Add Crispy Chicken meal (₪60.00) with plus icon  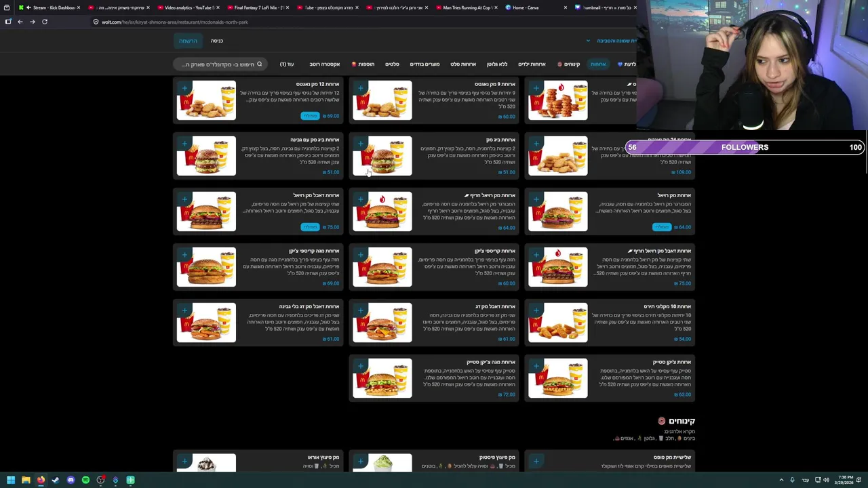click(x=360, y=255)
